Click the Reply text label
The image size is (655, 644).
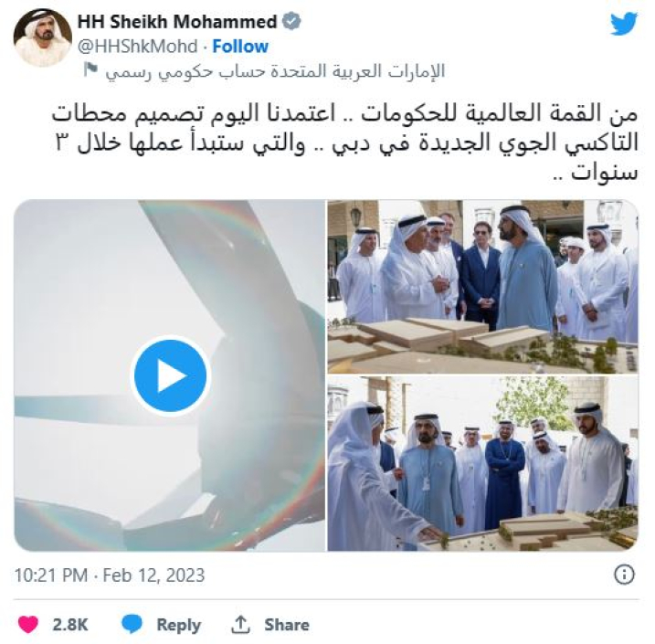[178, 625]
